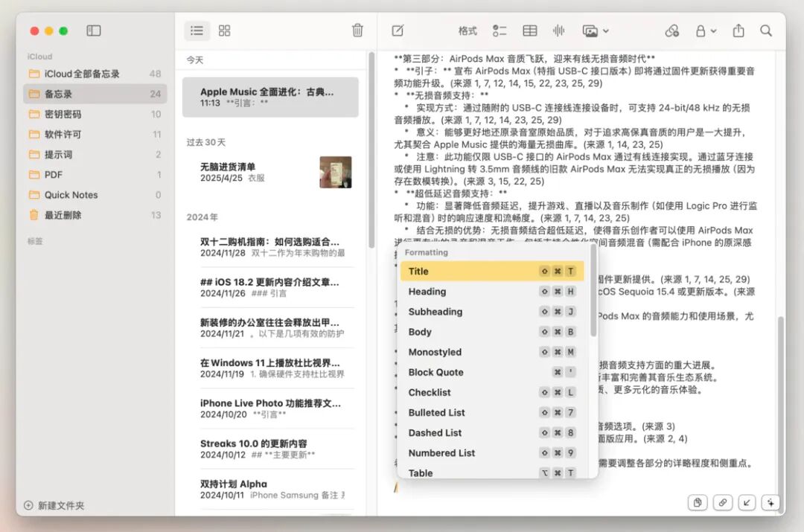
Task: Choose Block Quote in the Formatting menu
Action: (492, 372)
